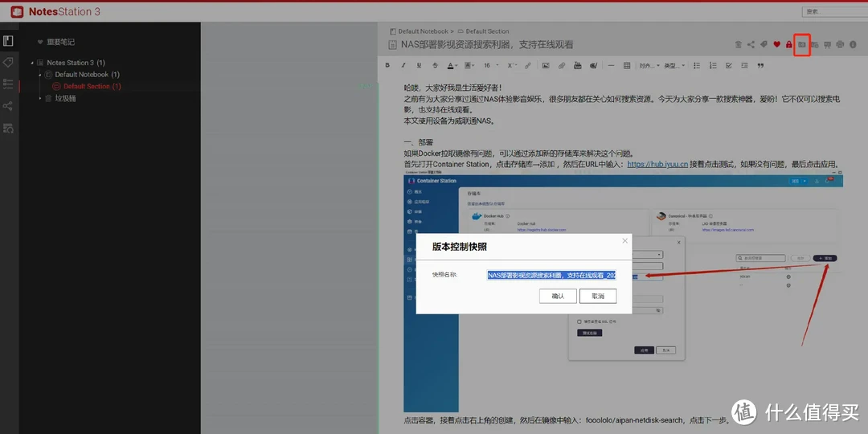868x434 pixels.
Task: Open the font color picker
Action: coord(452,65)
